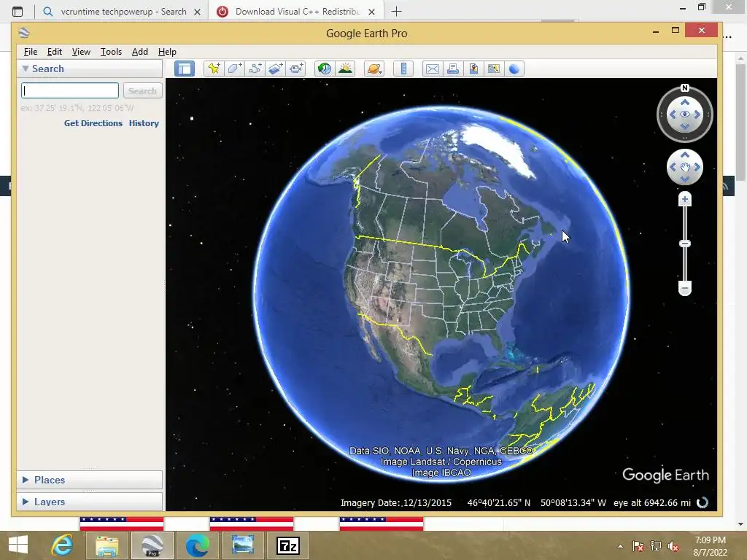Add a placemark with the pushpin icon

[x=214, y=69]
